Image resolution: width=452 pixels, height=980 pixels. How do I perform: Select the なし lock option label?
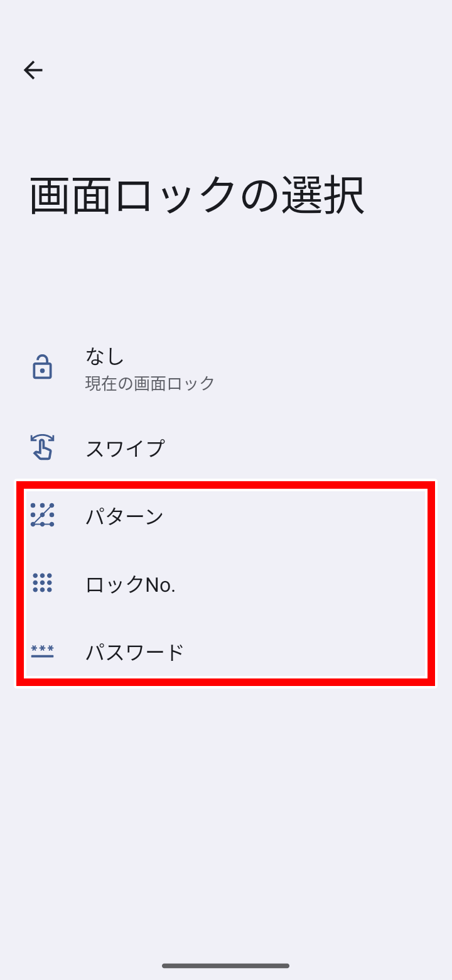tap(105, 356)
